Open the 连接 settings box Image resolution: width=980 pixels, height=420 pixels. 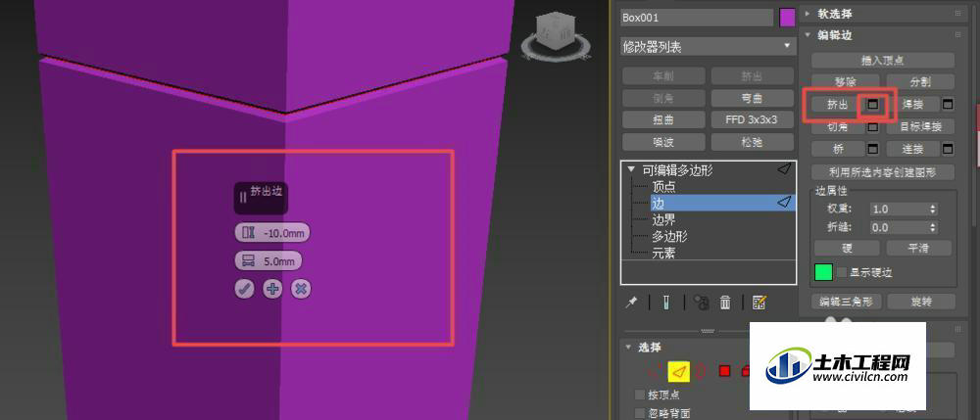[948, 149]
